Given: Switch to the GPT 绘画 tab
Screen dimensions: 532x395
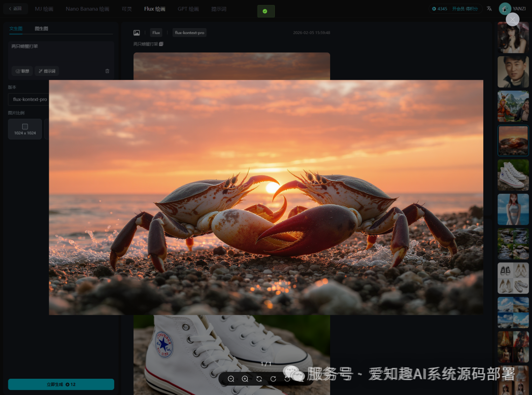Looking at the screenshot, I should click(x=188, y=9).
